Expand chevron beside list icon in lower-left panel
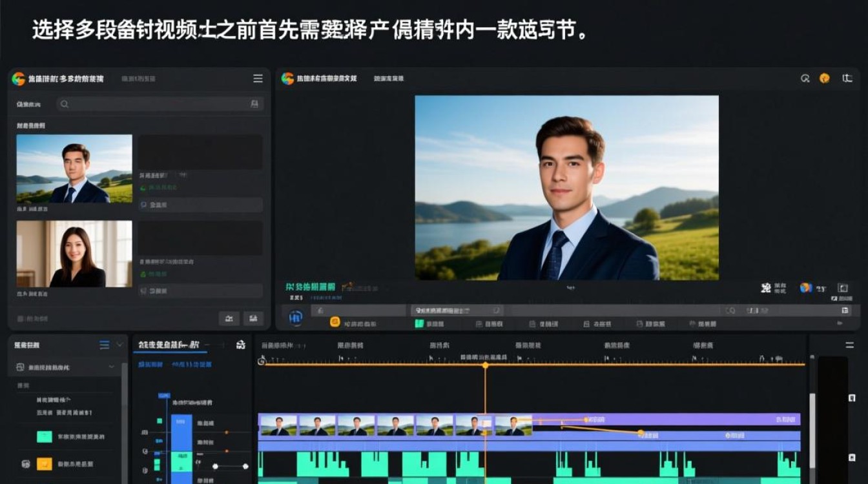Screen dimensions: 868x484 point(119,345)
